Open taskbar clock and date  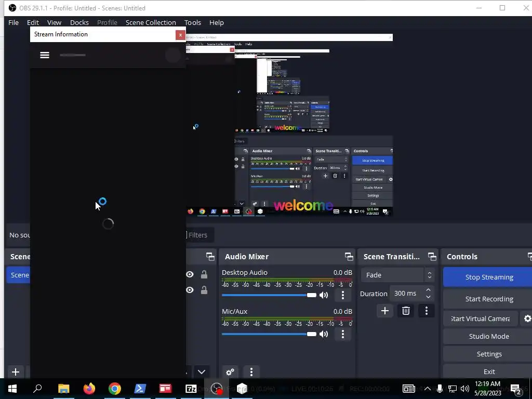487,389
